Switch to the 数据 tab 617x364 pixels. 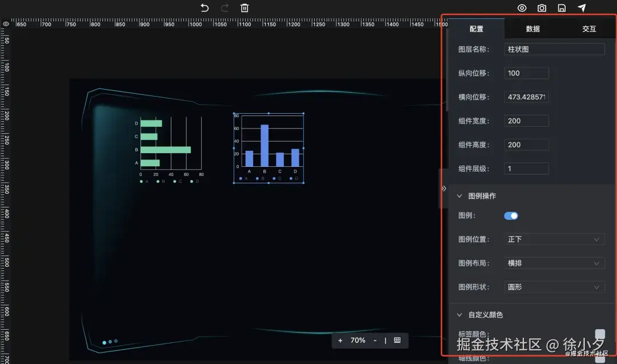click(x=532, y=28)
